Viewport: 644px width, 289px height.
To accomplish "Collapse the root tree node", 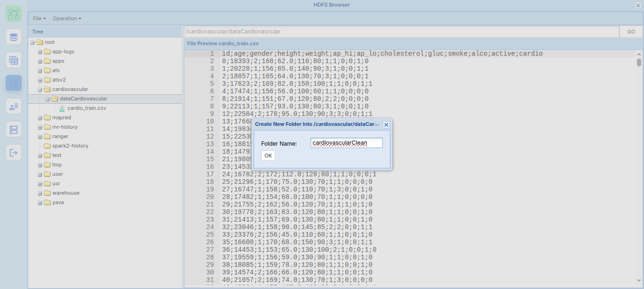I will tap(33, 42).
